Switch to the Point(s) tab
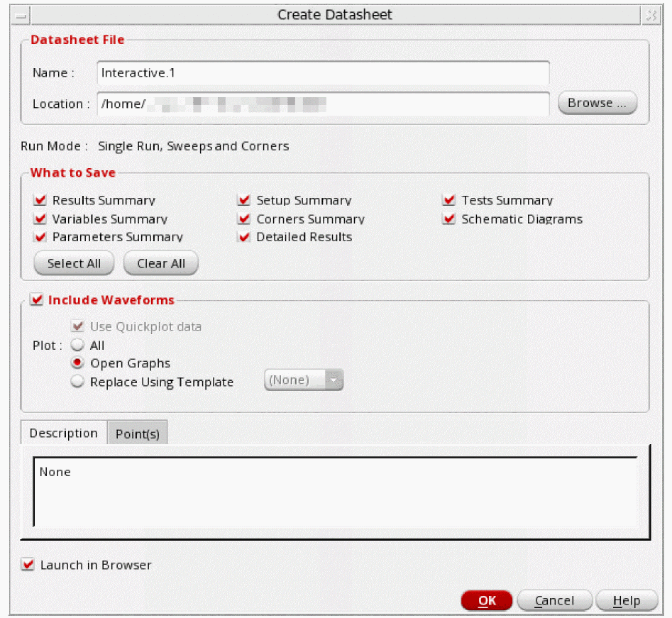This screenshot has height=618, width=672. tap(137, 434)
